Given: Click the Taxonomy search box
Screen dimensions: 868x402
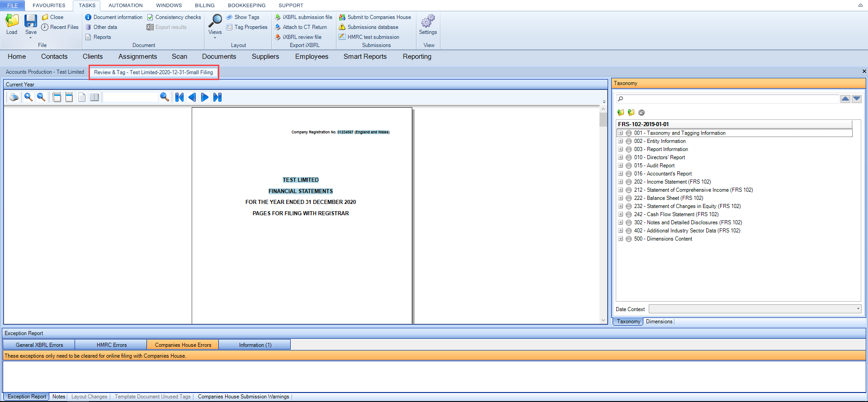Looking at the screenshot, I should pos(727,99).
